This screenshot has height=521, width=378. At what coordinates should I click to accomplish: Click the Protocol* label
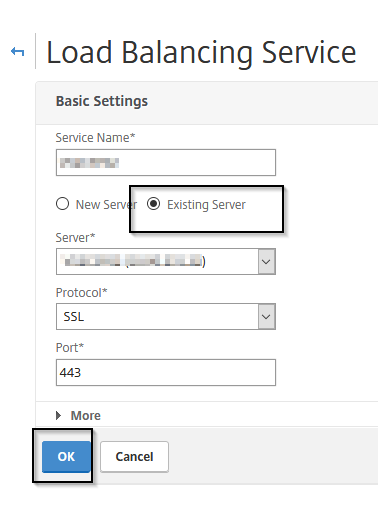pyautogui.click(x=81, y=292)
